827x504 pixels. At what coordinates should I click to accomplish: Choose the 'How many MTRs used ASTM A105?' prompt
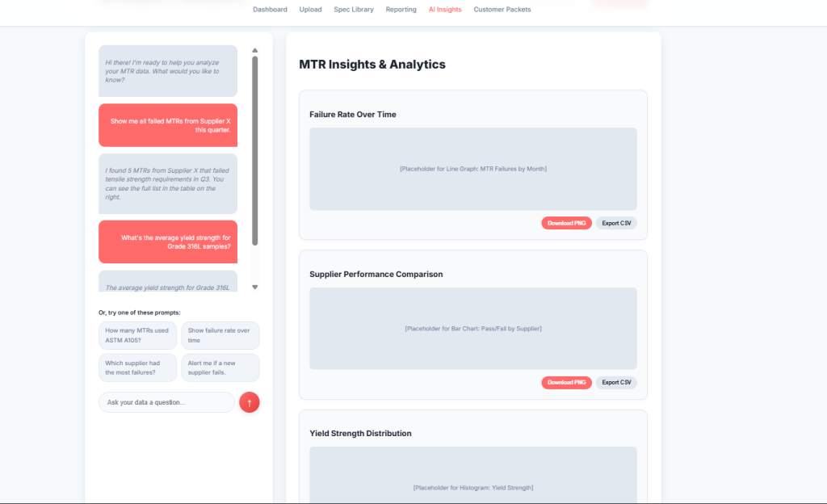point(138,335)
